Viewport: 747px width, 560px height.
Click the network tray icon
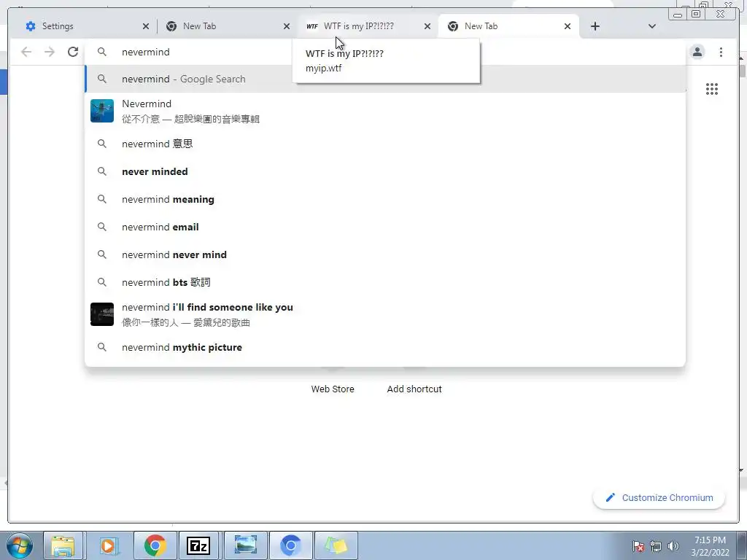pyautogui.click(x=656, y=546)
